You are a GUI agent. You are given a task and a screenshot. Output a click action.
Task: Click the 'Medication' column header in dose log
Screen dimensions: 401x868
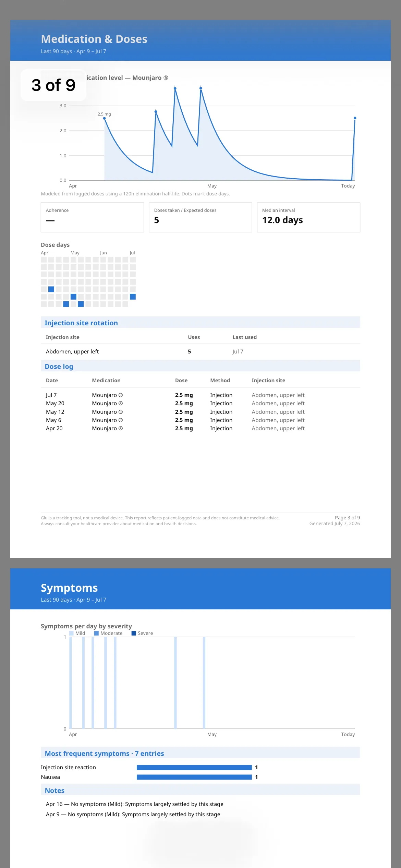coord(106,381)
